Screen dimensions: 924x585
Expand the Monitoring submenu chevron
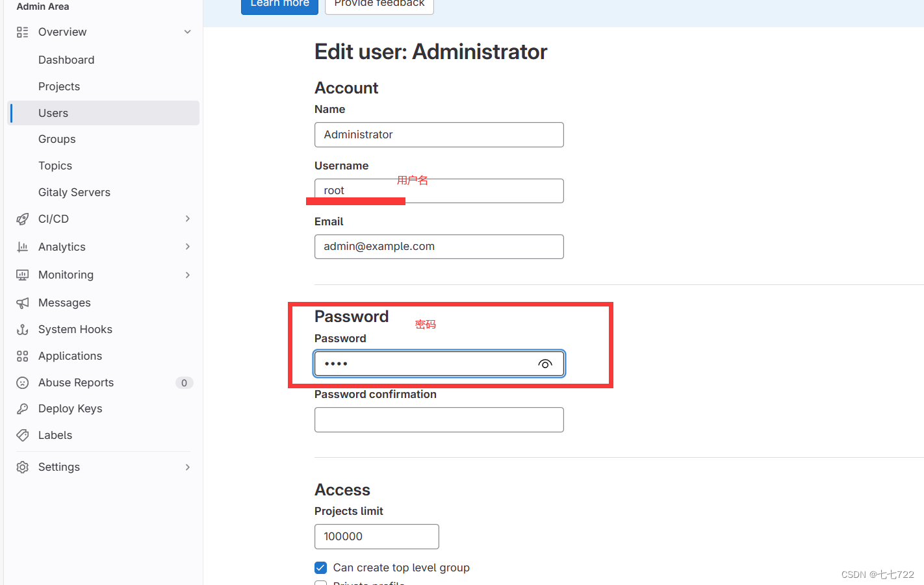188,275
